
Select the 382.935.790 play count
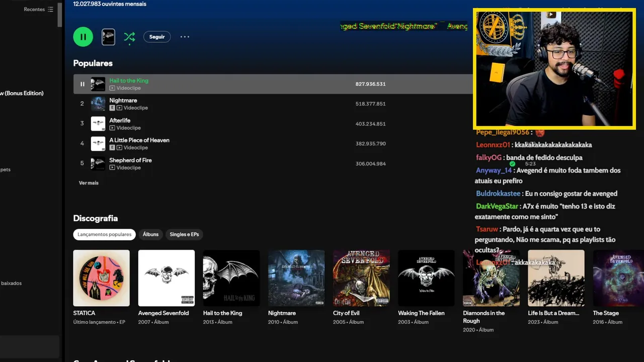click(371, 144)
